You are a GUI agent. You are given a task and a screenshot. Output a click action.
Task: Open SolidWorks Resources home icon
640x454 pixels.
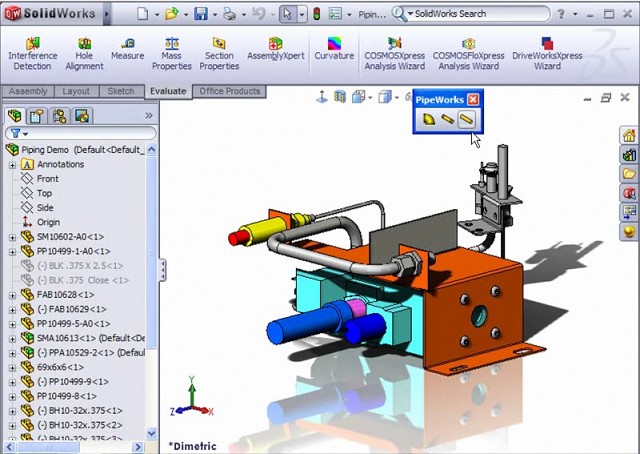629,136
